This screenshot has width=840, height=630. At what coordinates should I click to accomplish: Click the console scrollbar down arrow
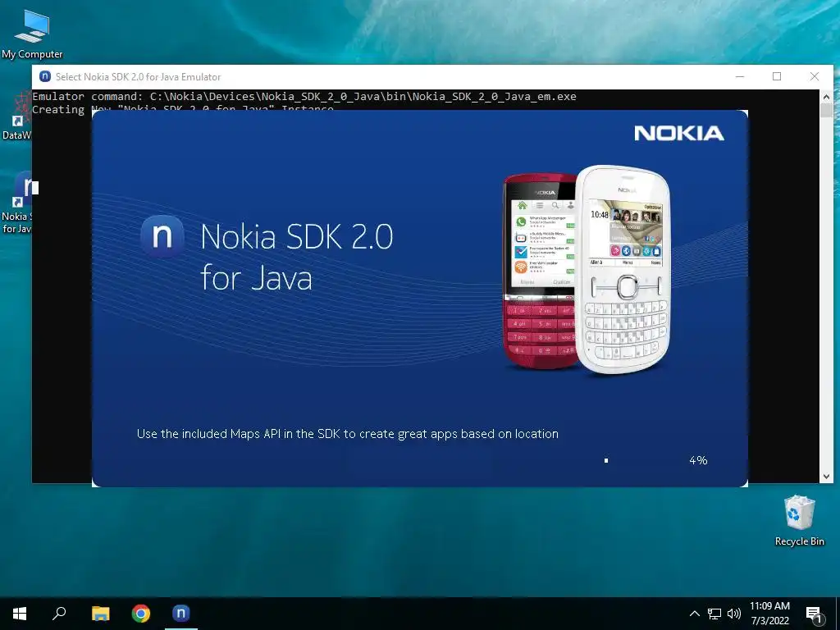coord(826,476)
